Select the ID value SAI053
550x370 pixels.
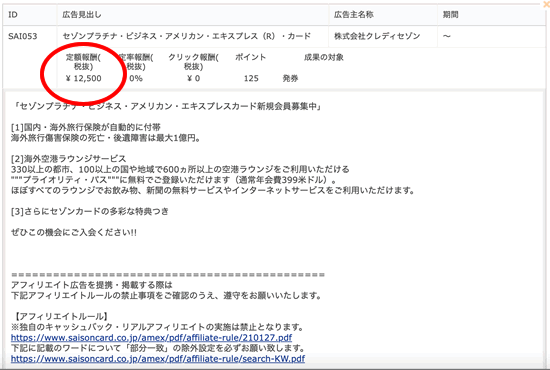22,36
